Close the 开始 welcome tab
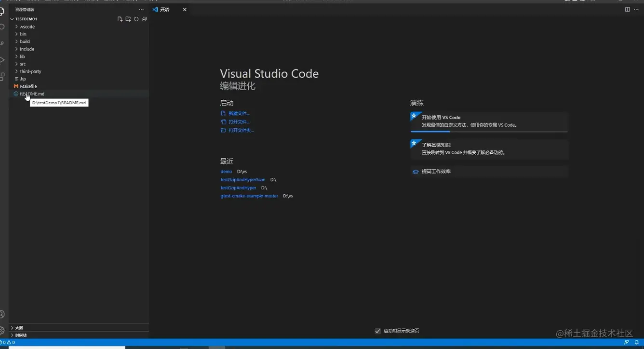 [x=185, y=10]
